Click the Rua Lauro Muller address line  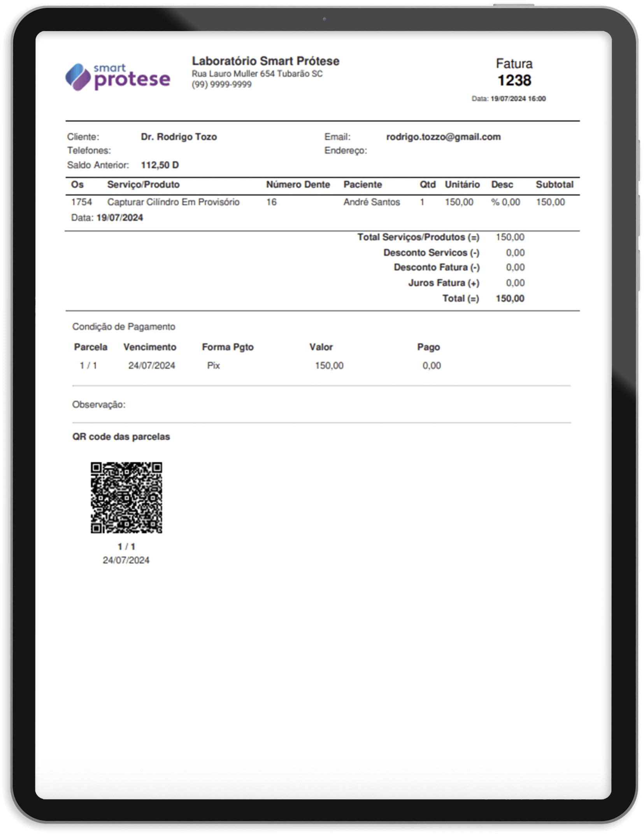click(x=257, y=74)
